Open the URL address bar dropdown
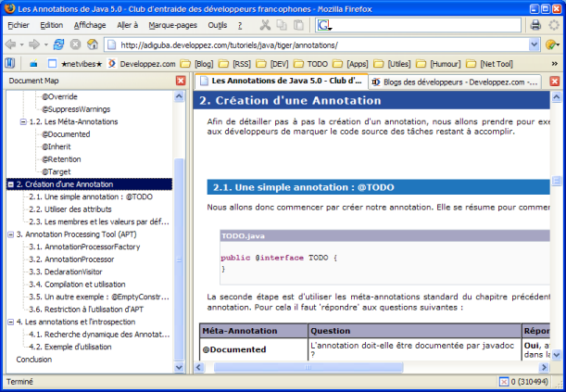The width and height of the screenshot is (566, 392). pos(533,44)
